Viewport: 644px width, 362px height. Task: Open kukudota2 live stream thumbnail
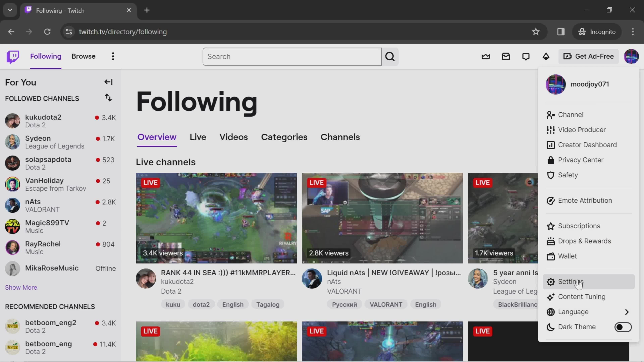216,218
